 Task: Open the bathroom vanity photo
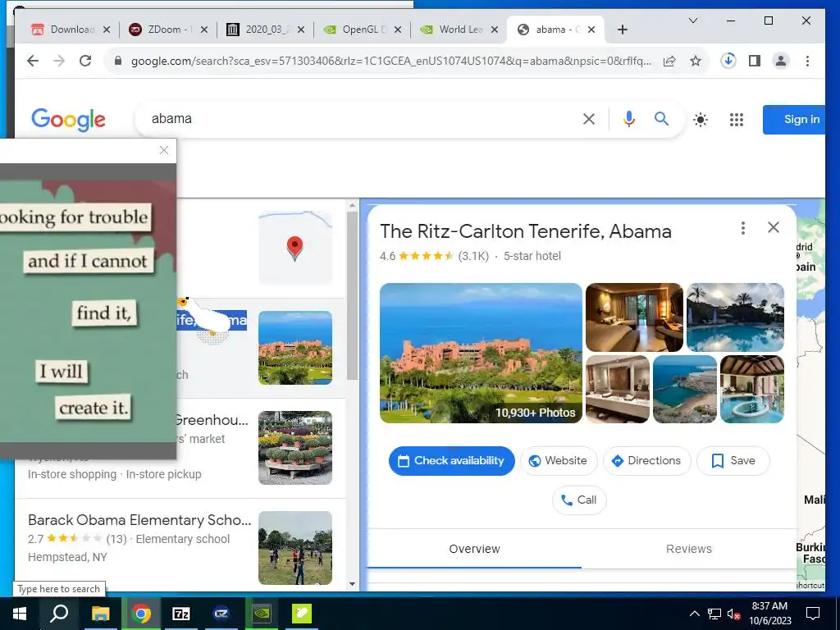[618, 390]
